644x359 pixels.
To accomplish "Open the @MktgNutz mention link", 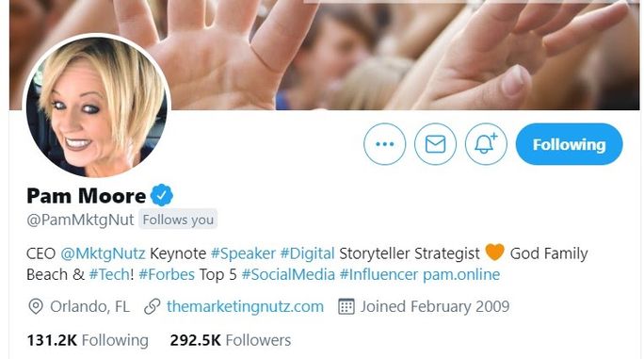I will click(103, 253).
